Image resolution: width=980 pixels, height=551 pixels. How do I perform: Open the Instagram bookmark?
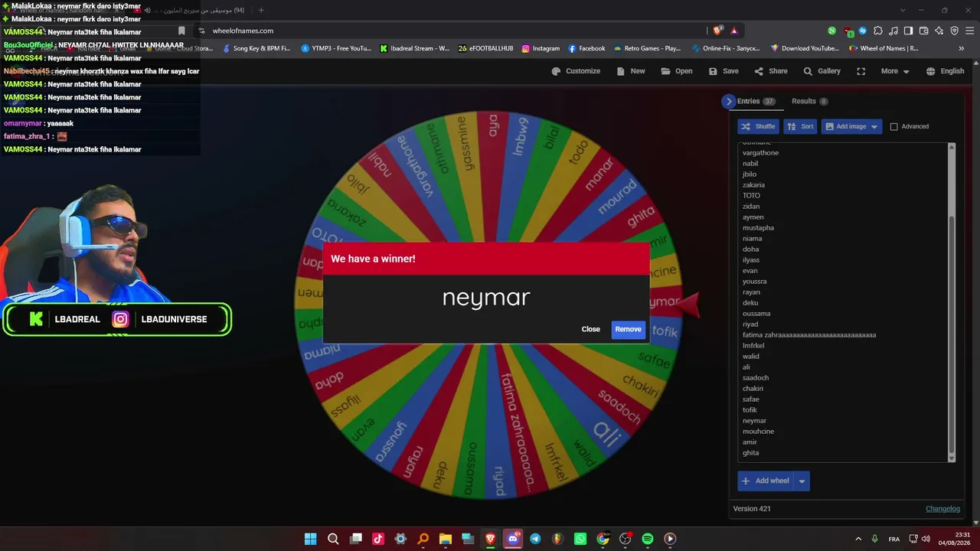pyautogui.click(x=541, y=48)
